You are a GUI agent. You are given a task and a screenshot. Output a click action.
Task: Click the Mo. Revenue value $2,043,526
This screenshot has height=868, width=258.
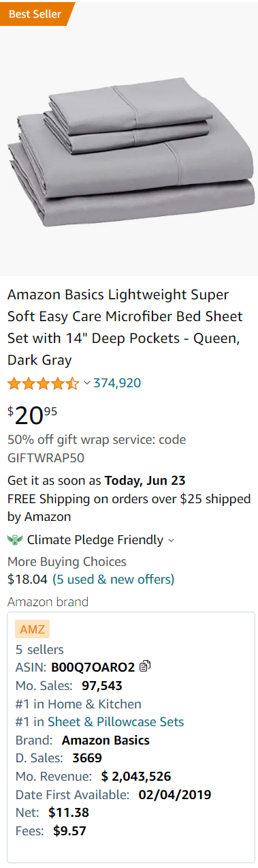pos(135,776)
